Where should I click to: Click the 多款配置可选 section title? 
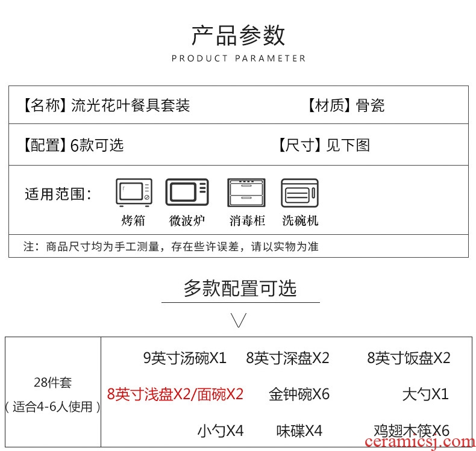point(240,288)
